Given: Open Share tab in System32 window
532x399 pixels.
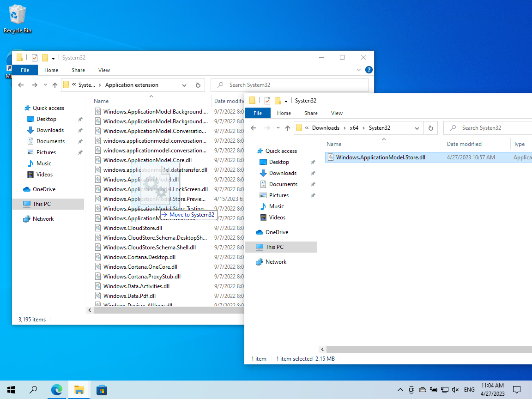Looking at the screenshot, I should click(x=78, y=70).
